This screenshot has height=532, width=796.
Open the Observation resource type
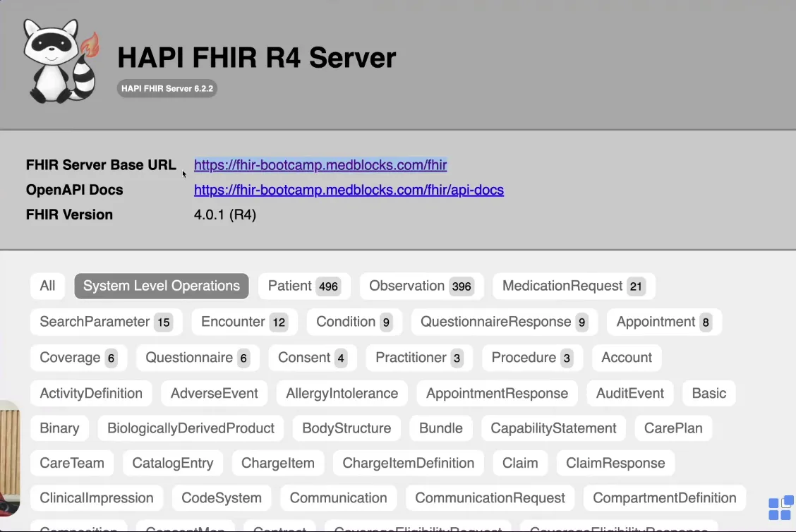point(421,286)
